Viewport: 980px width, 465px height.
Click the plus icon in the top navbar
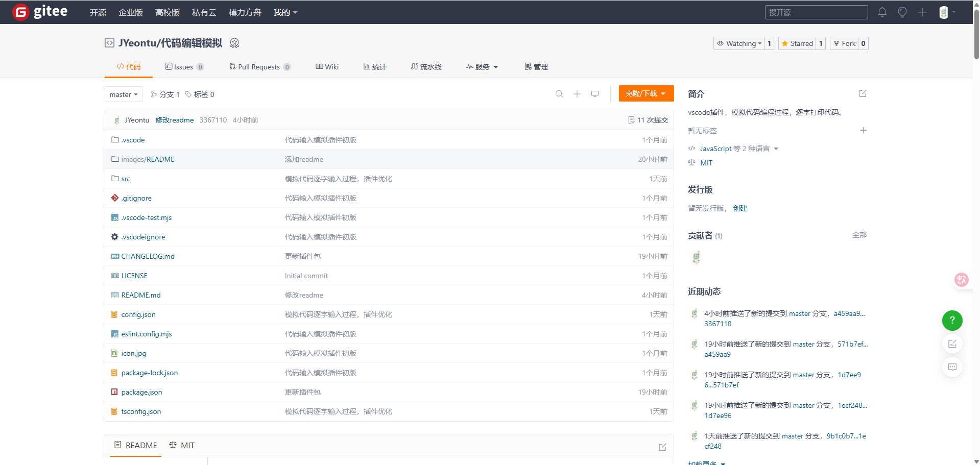click(x=922, y=12)
